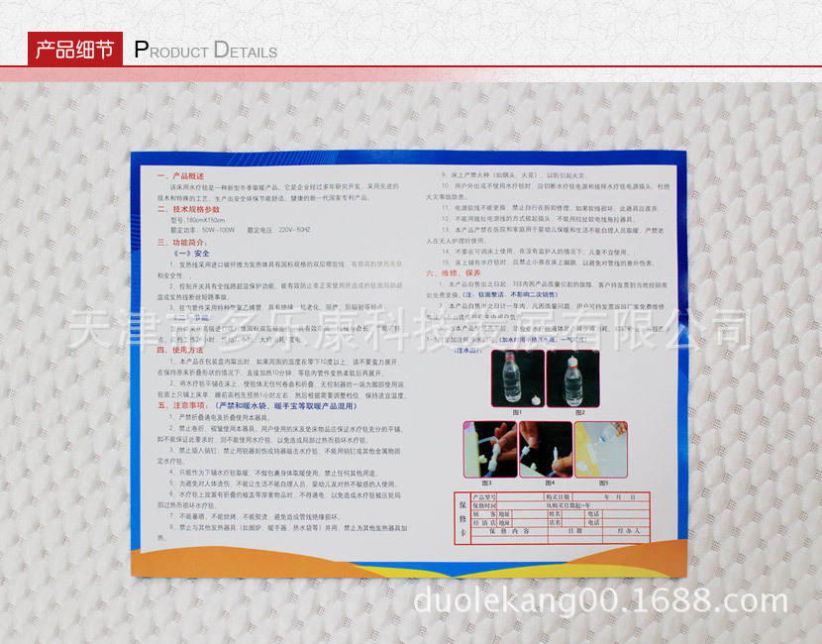The image size is (822, 644).
Task: Click the red 产品细节 header label
Action: (x=75, y=50)
